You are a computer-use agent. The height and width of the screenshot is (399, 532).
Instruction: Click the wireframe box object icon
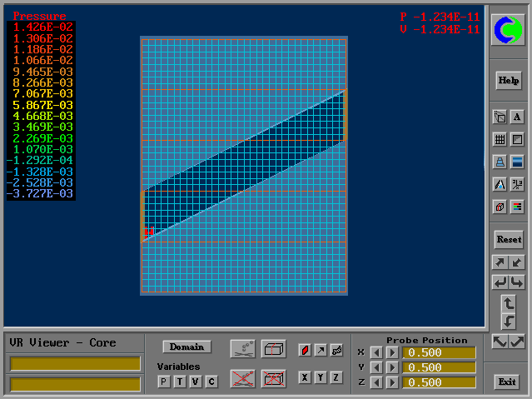[x=274, y=348]
